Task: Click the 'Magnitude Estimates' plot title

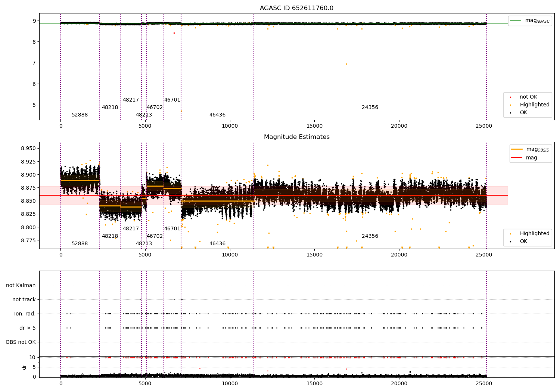Action: [296, 137]
